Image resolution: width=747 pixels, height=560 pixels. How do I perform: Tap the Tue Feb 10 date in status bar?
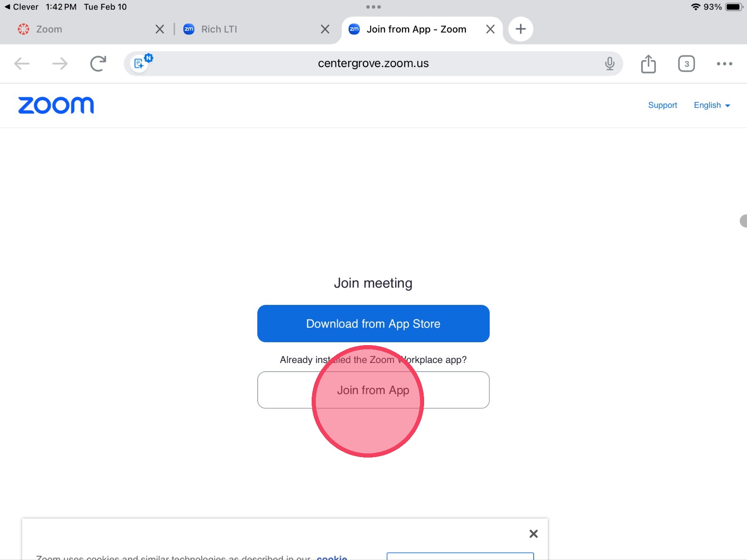click(x=105, y=7)
